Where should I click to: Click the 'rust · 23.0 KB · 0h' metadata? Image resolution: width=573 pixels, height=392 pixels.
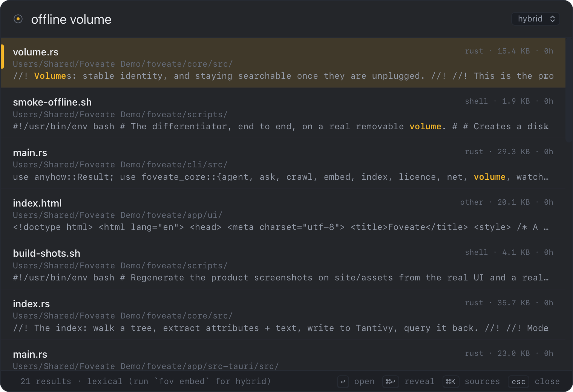[509, 353]
